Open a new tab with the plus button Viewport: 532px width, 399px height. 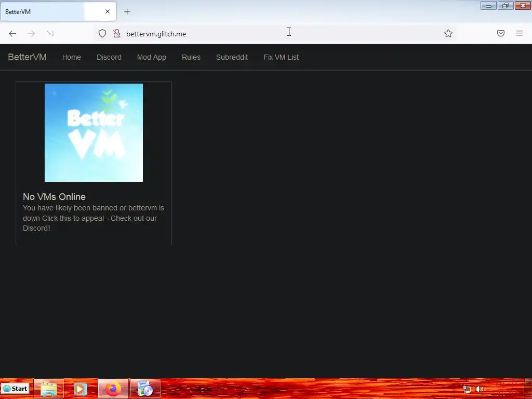click(x=127, y=12)
